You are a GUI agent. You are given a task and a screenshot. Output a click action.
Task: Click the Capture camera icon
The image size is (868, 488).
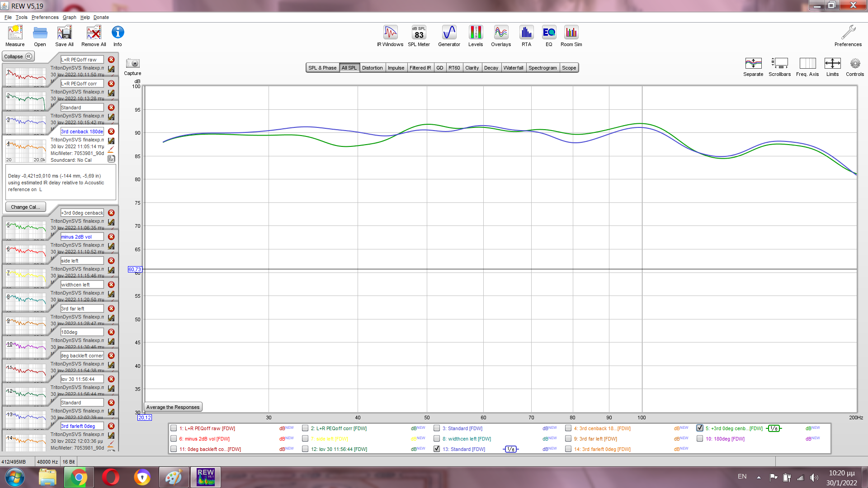click(132, 64)
